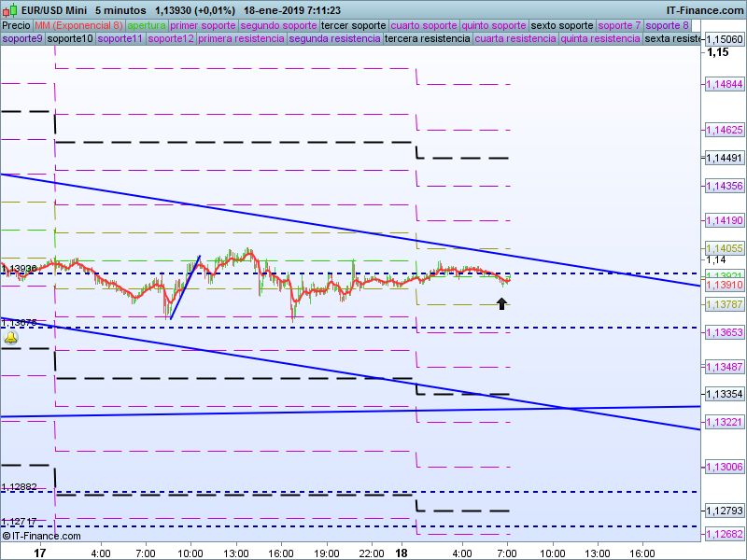Select the primera resistencia label
This screenshot has height=560, width=747.
(x=241, y=39)
